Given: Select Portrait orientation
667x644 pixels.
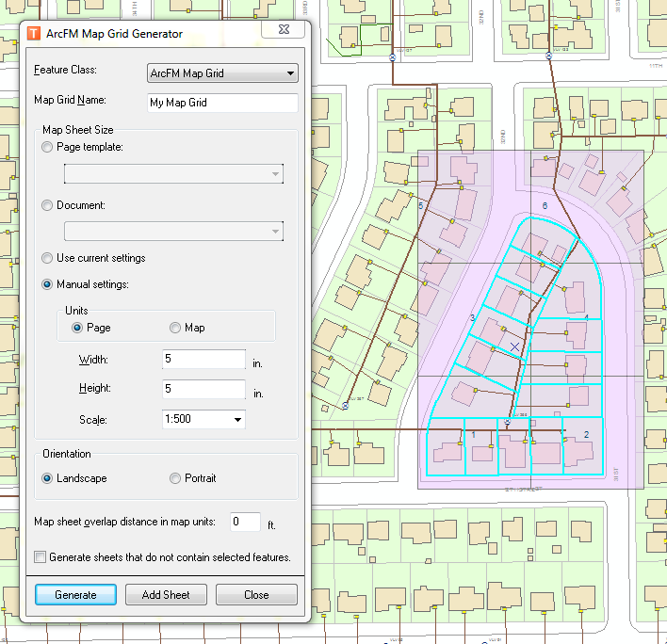Looking at the screenshot, I should pyautogui.click(x=175, y=478).
